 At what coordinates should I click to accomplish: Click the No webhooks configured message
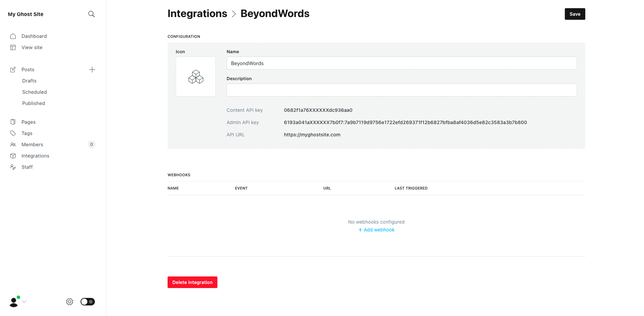click(376, 222)
